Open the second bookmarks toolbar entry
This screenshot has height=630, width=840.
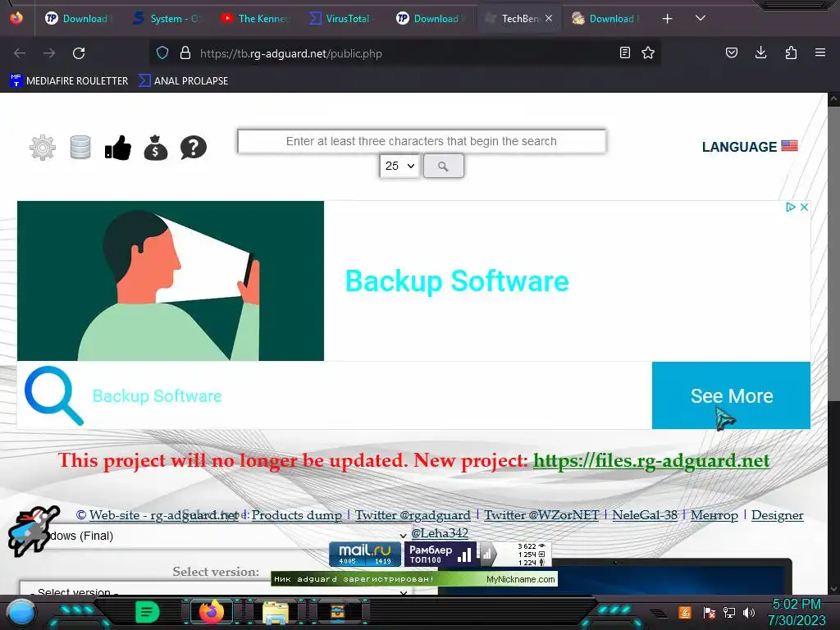click(x=183, y=81)
